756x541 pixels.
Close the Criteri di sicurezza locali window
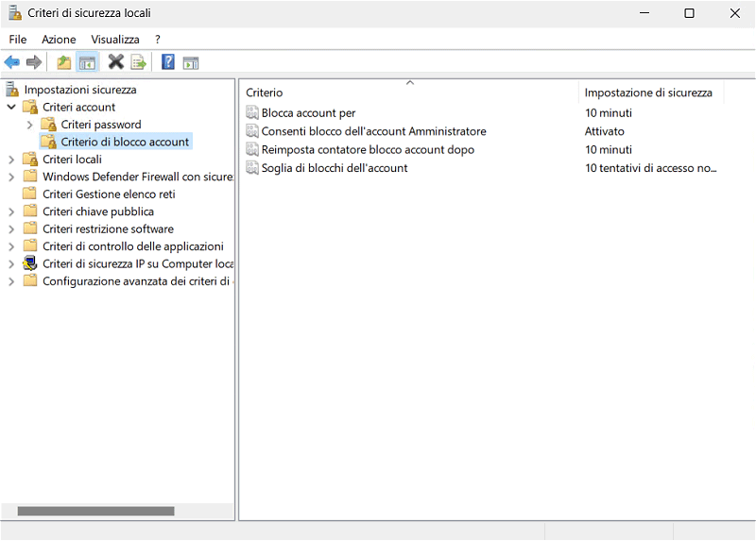pyautogui.click(x=735, y=13)
